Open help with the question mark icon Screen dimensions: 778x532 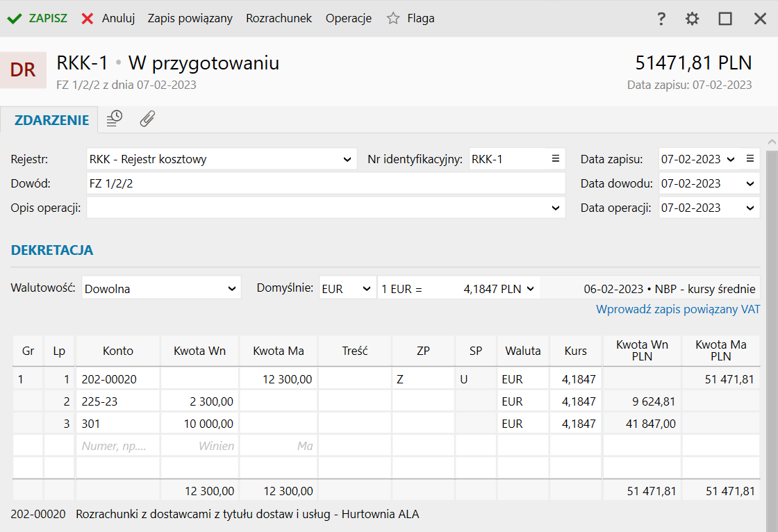point(661,19)
